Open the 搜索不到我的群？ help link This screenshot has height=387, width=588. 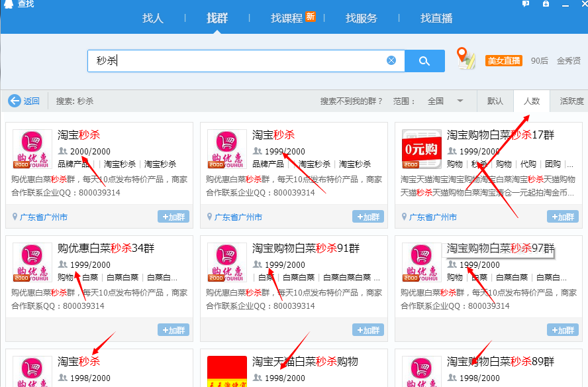pyautogui.click(x=351, y=101)
